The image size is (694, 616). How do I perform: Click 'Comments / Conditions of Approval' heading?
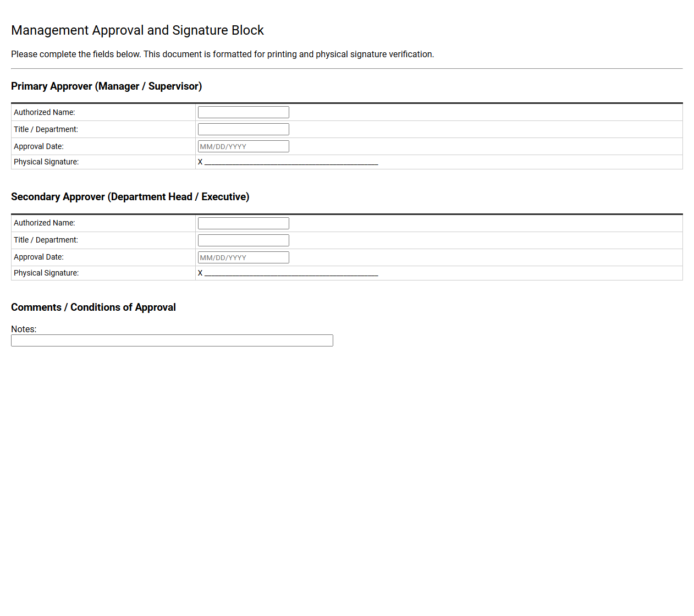coord(93,307)
